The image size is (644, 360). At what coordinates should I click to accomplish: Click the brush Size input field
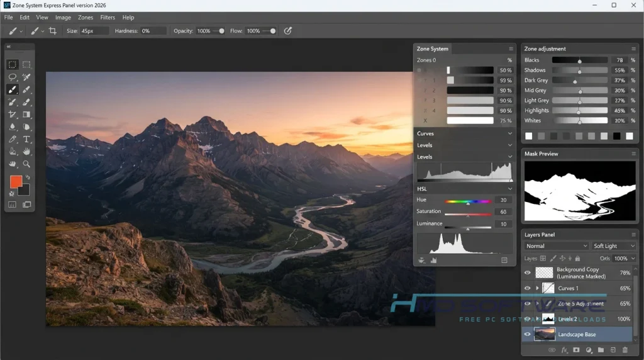(x=94, y=31)
